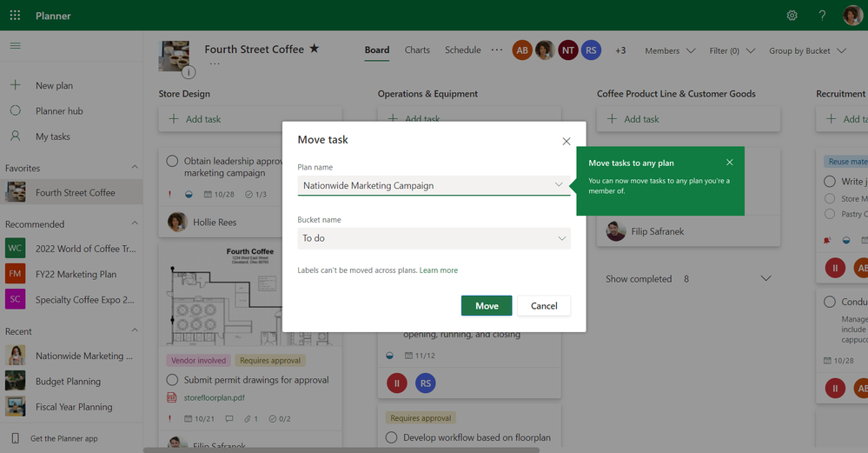Screen dimensions: 868x453
Task: Collapse the Recent section
Action: [x=135, y=330]
